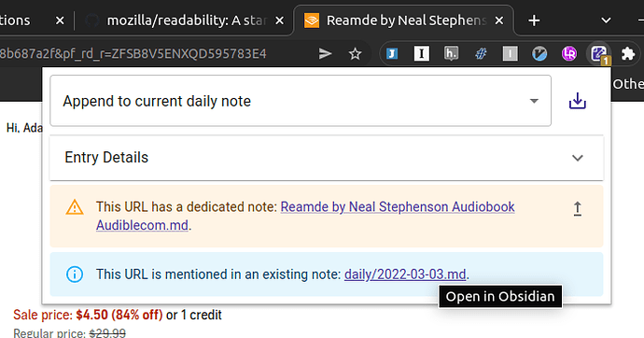Open a new browser tab
This screenshot has width=644, height=338.
point(534,21)
